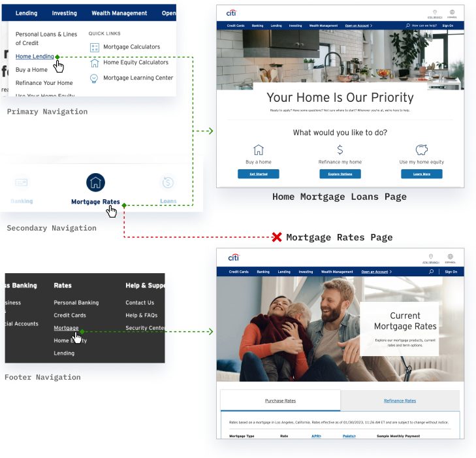Open Wealth Management in primary navigation

point(119,13)
